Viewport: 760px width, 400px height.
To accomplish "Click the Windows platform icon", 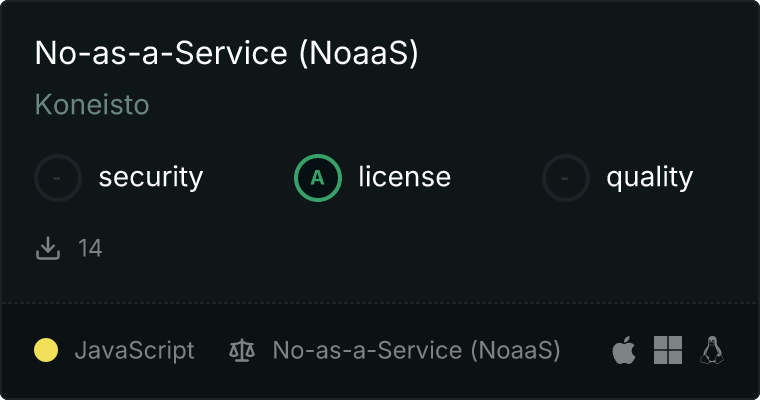I will point(667,350).
